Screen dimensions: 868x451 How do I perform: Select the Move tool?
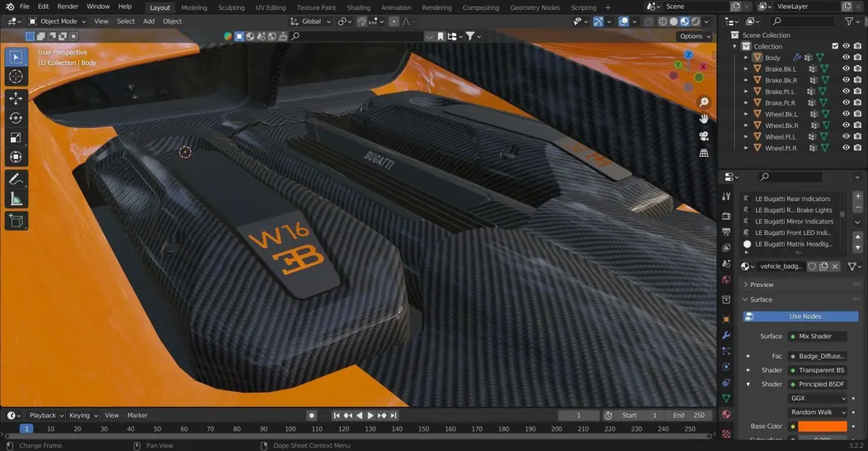16,98
